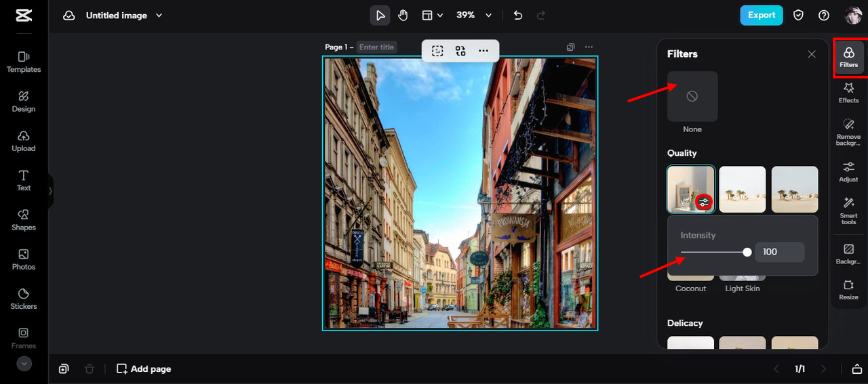Go to the next page arrow
868x384 pixels.
[x=824, y=369]
